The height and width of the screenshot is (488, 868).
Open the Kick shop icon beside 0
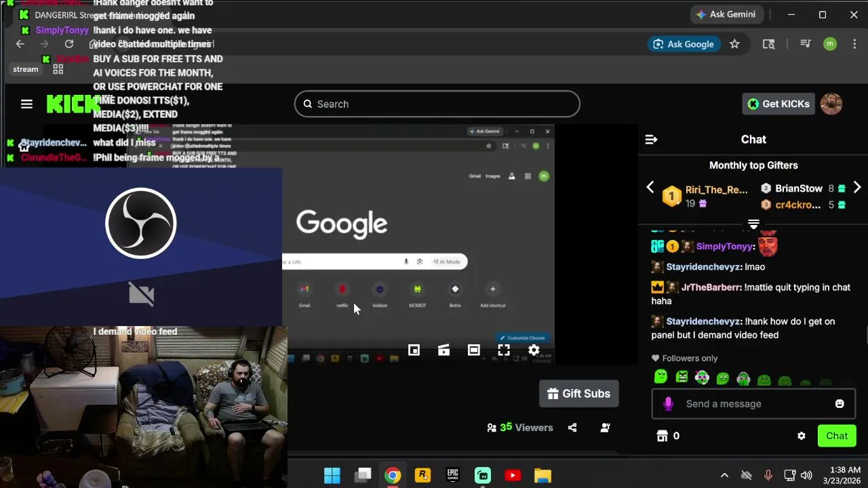click(663, 436)
